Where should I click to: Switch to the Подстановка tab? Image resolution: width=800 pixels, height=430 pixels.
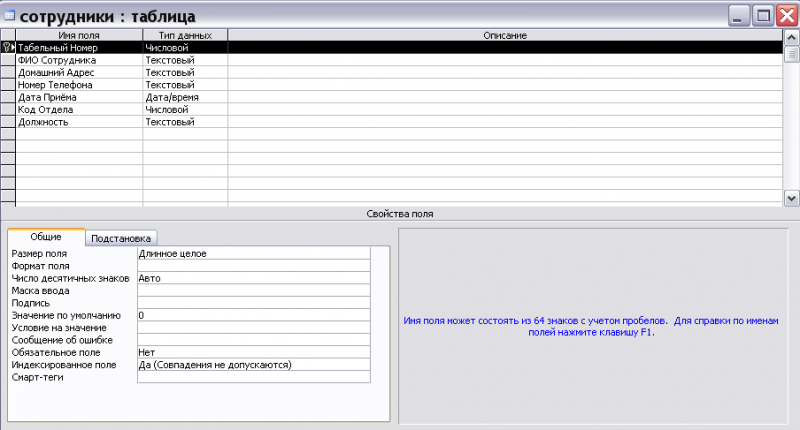click(x=121, y=238)
